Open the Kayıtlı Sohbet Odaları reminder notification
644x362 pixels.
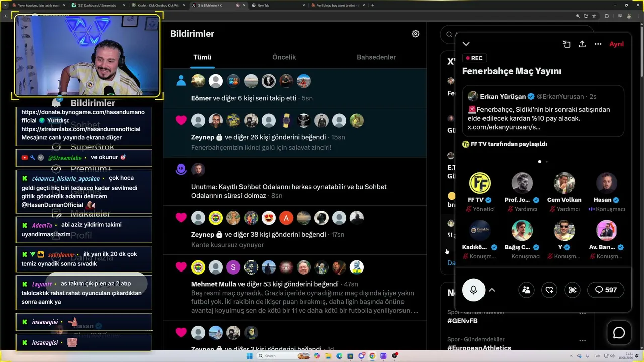click(294, 182)
